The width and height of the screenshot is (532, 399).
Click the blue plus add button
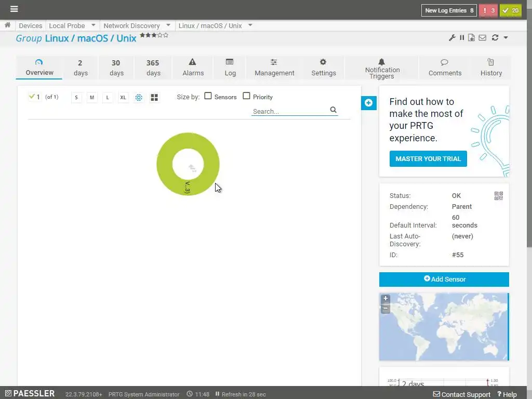click(369, 103)
